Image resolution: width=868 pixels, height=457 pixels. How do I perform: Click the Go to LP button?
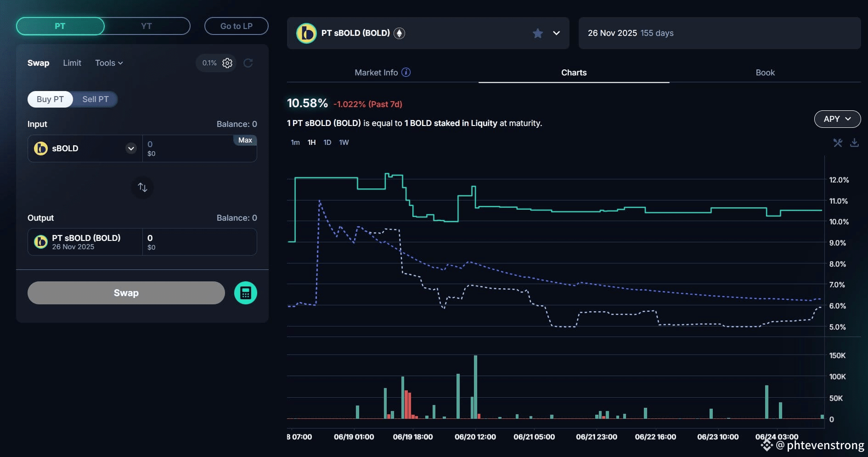pos(237,26)
